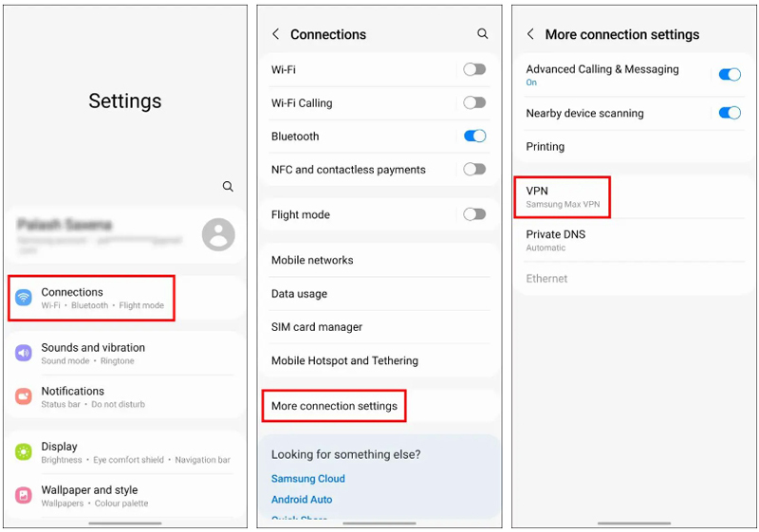The height and width of the screenshot is (532, 759).
Task: Open Mobile Hotspot and Tethering
Action: (x=344, y=360)
